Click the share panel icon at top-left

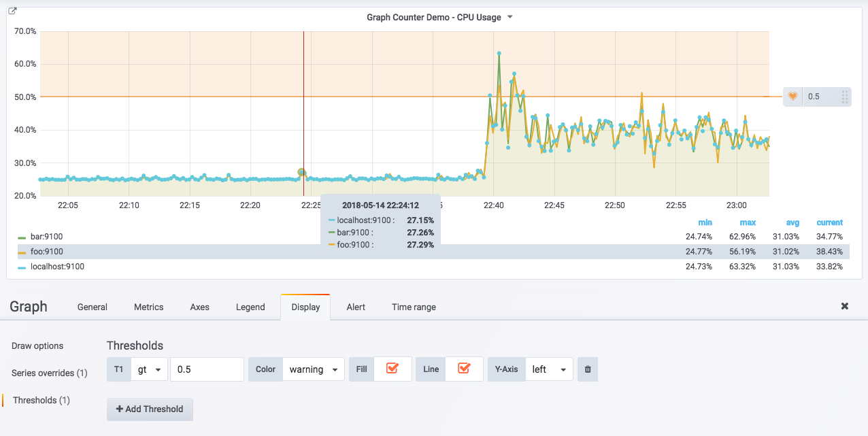click(12, 12)
